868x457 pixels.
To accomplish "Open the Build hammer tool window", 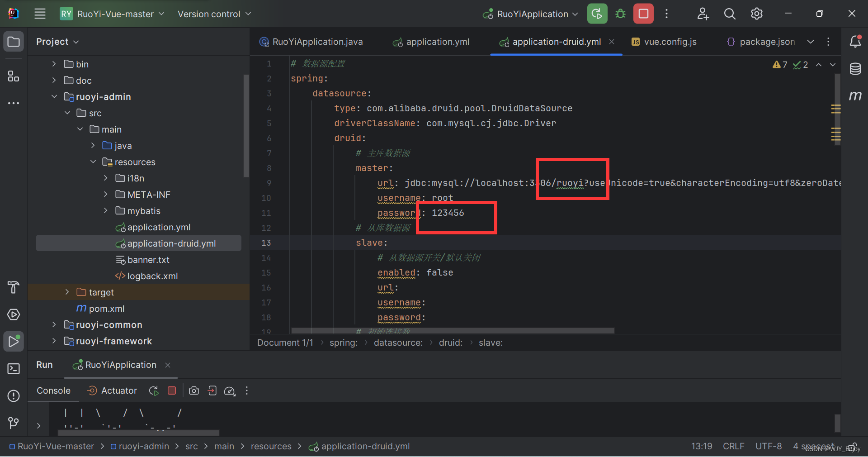I will (x=14, y=287).
